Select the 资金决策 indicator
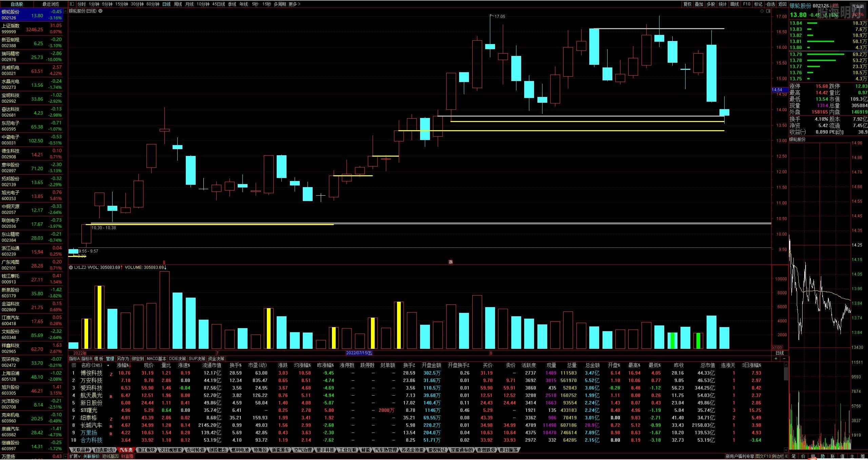868x460 pixels. click(x=216, y=359)
